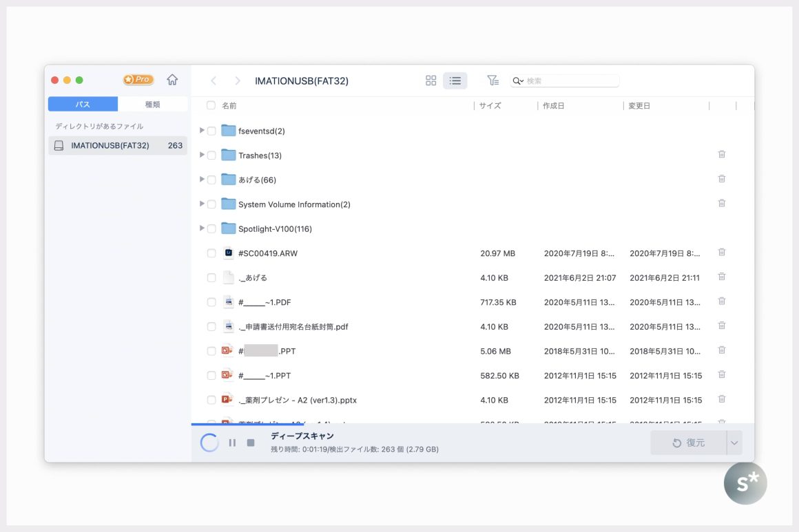Image resolution: width=799 pixels, height=532 pixels.
Task: Stop the deep scan
Action: click(x=251, y=443)
